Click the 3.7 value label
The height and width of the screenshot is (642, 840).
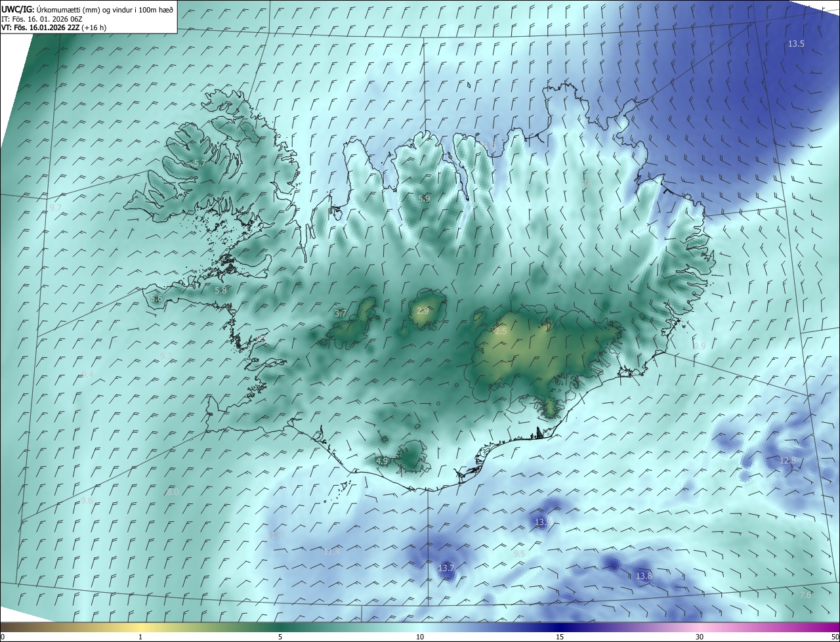tap(341, 314)
